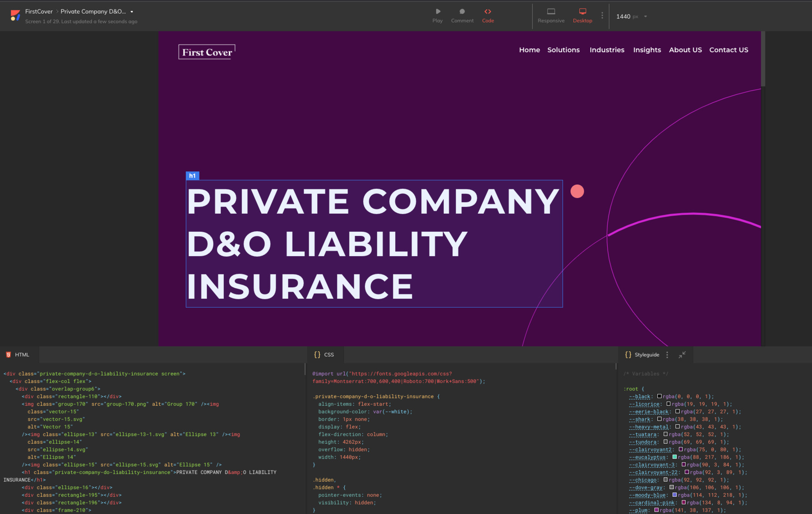The width and height of the screenshot is (812, 514).
Task: Switch to Desktop preview
Action: tap(582, 16)
